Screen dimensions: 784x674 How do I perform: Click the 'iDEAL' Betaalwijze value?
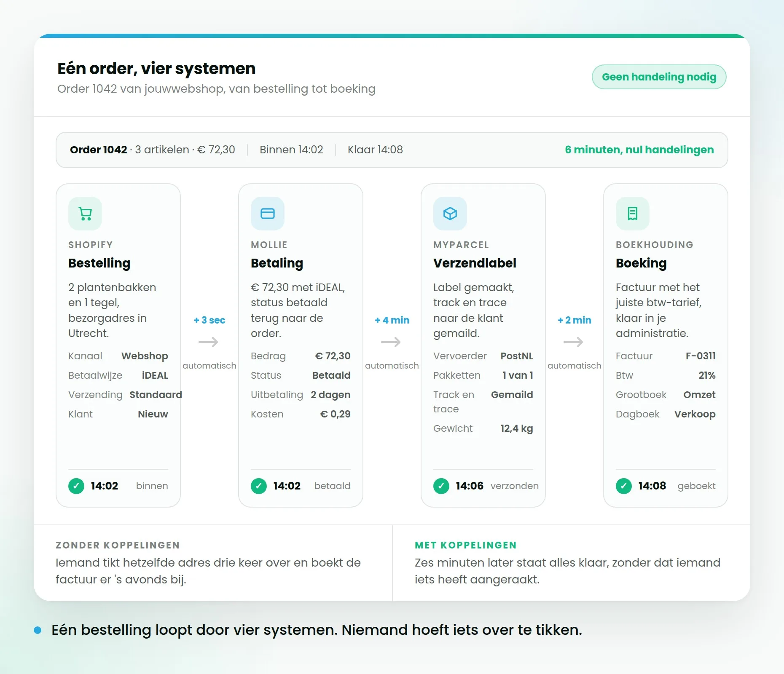click(x=155, y=375)
